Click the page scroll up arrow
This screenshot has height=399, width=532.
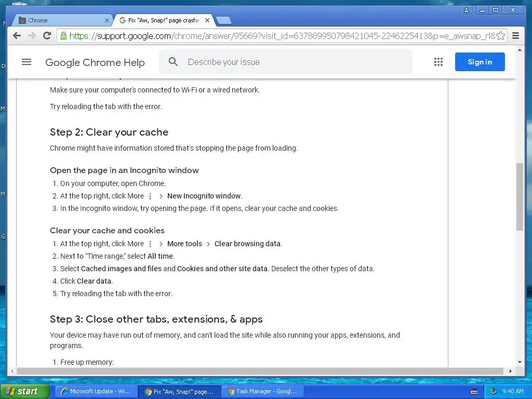point(520,50)
